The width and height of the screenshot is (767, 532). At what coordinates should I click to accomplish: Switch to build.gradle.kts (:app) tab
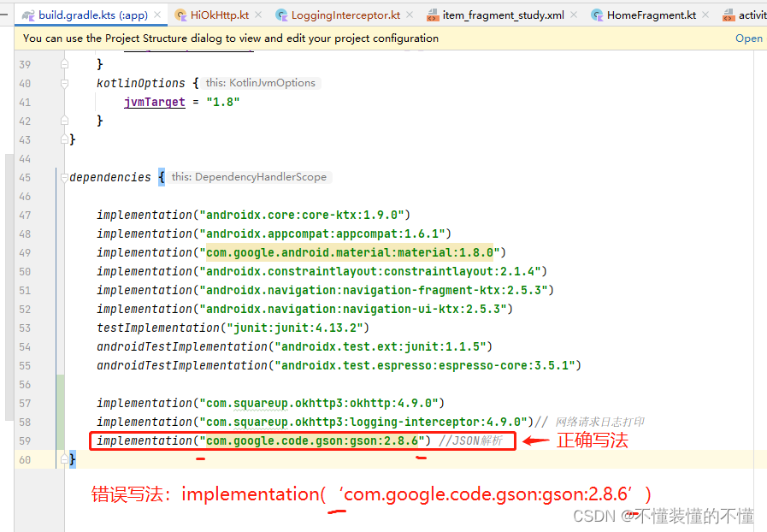pos(93,15)
